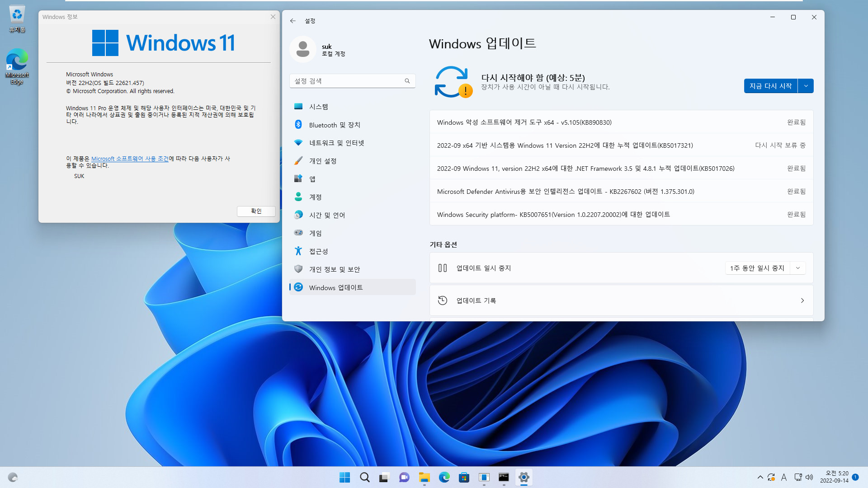Open 업데이트 기록 chevron

click(802, 300)
